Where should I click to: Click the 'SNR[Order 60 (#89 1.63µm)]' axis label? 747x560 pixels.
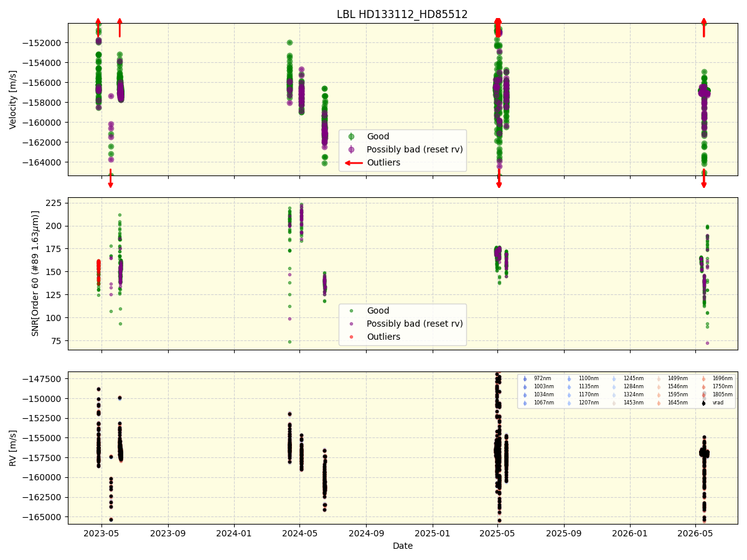[x=35, y=273]
